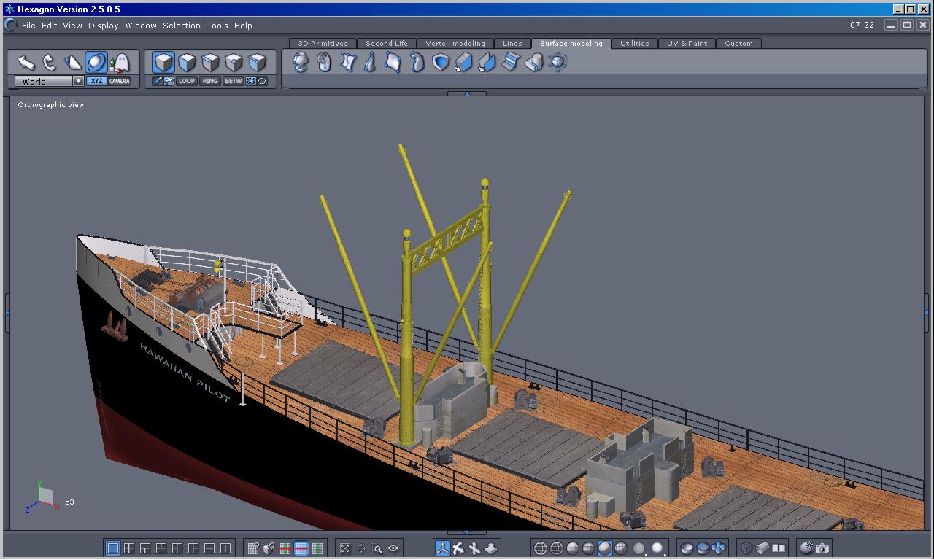Viewport: 934px width, 560px height.
Task: Click the wireframe sphere display mode
Action: [541, 548]
